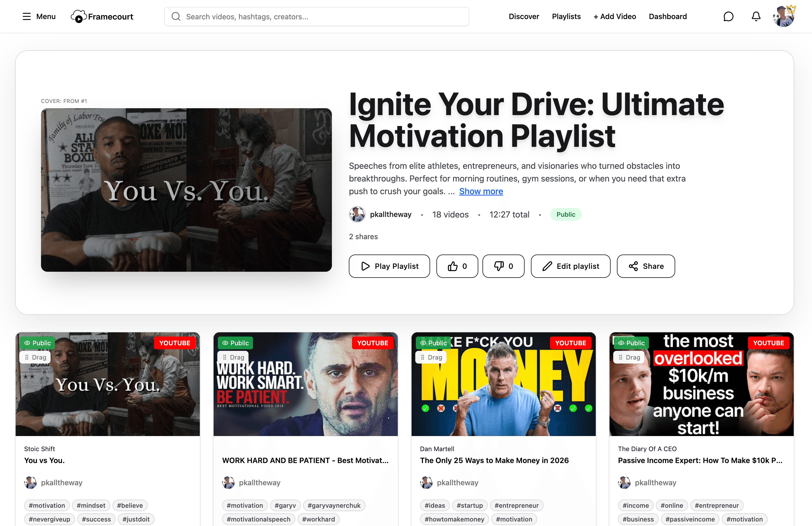Dislike the playlist with thumbs-down
This screenshot has width=812, height=526.
(x=503, y=266)
